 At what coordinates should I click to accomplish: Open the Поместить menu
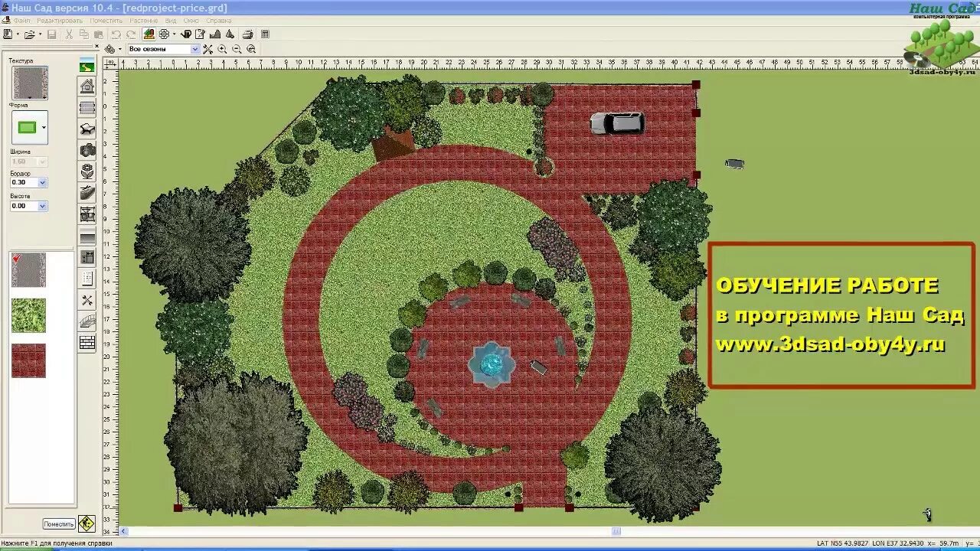point(106,21)
